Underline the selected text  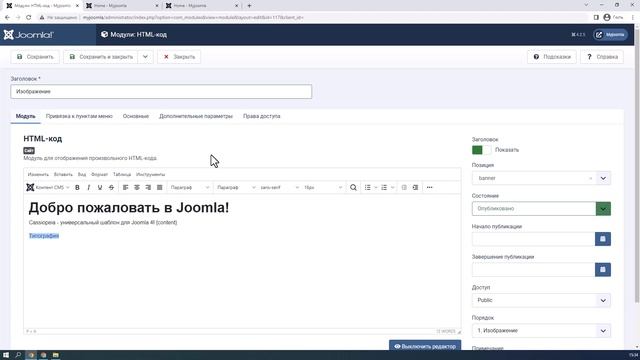[100, 187]
